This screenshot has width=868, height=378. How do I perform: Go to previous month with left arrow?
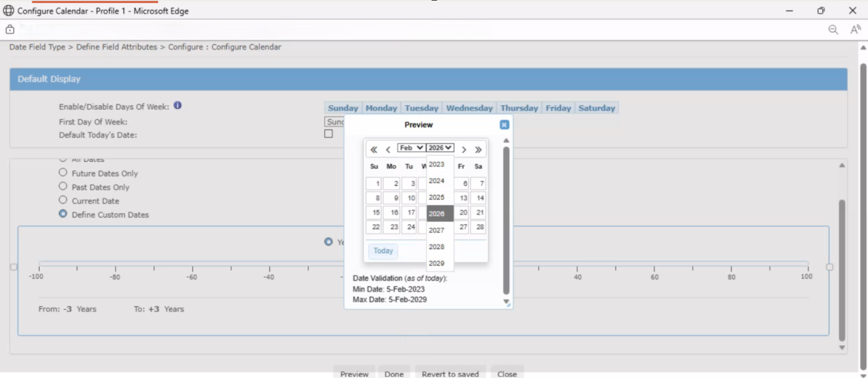[388, 150]
